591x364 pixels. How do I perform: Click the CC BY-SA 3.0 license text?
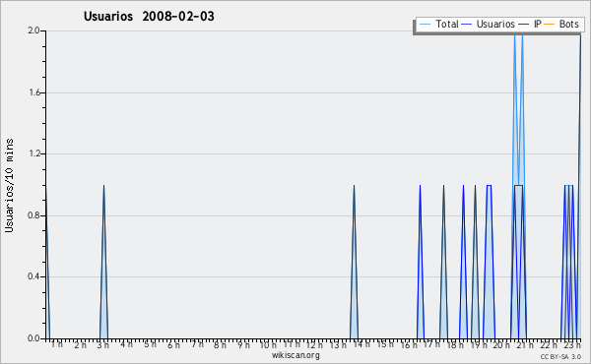point(560,356)
